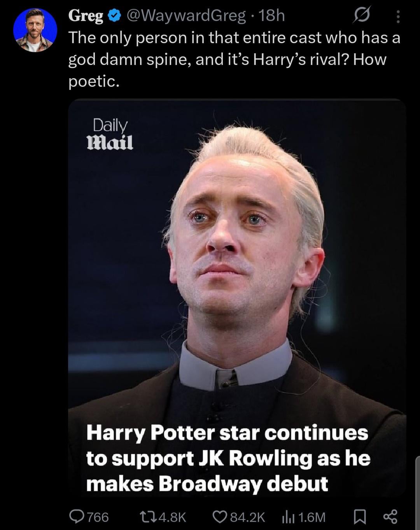Open the 18h timestamp permalink
This screenshot has width=420, height=530.
tap(272, 16)
